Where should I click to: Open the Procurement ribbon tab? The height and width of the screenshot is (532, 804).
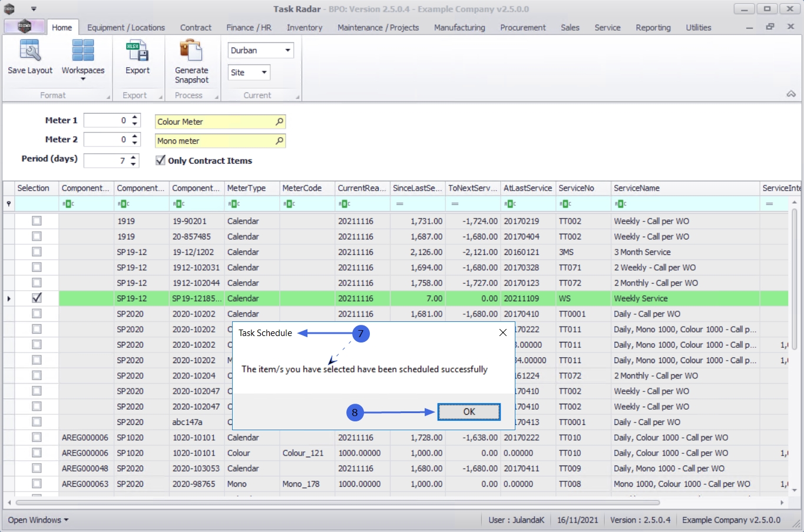pos(522,28)
